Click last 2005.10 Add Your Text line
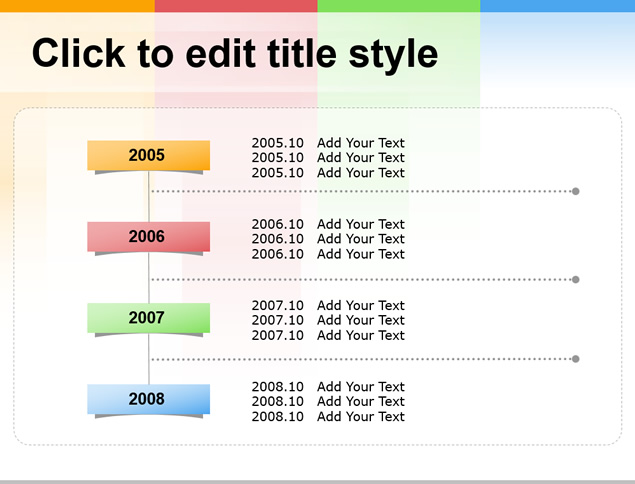Viewport: 635px width, 484px height. point(328,173)
